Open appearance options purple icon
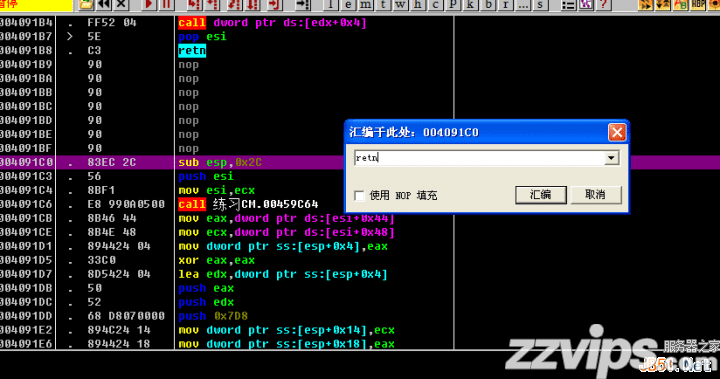 click(585, 5)
